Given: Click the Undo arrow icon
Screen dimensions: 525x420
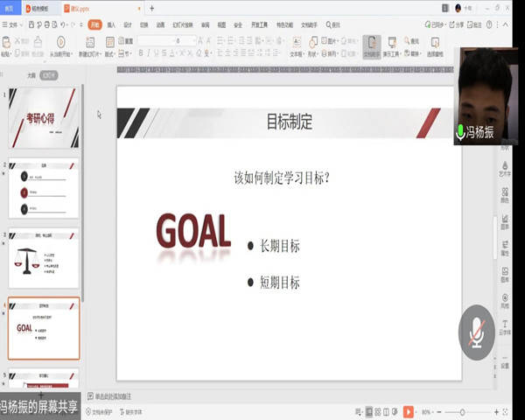Looking at the screenshot, I should pyautogui.click(x=63, y=24).
